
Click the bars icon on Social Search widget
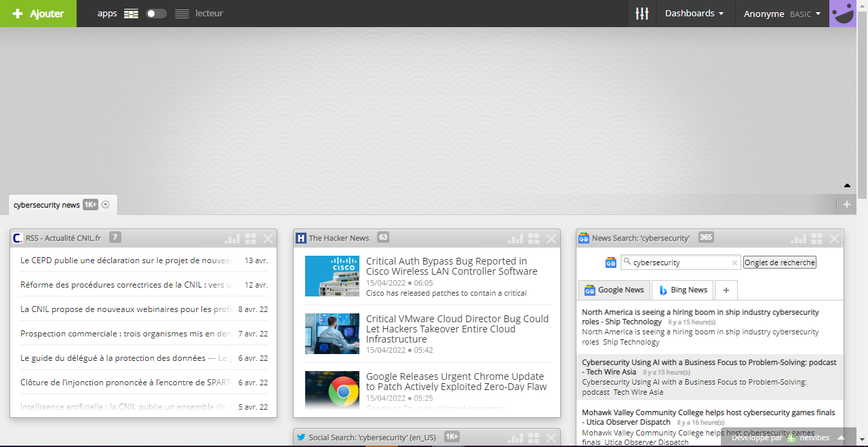[x=516, y=438]
